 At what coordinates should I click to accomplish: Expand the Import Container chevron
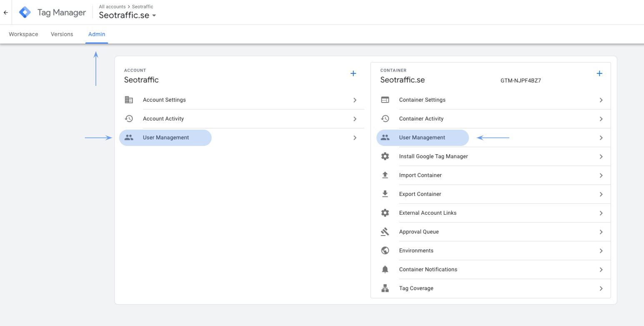(601, 175)
